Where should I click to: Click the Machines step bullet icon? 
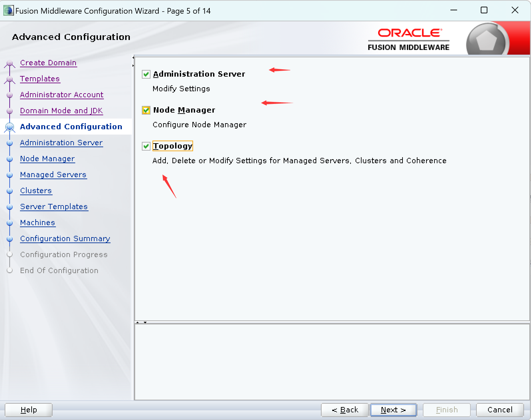10,223
